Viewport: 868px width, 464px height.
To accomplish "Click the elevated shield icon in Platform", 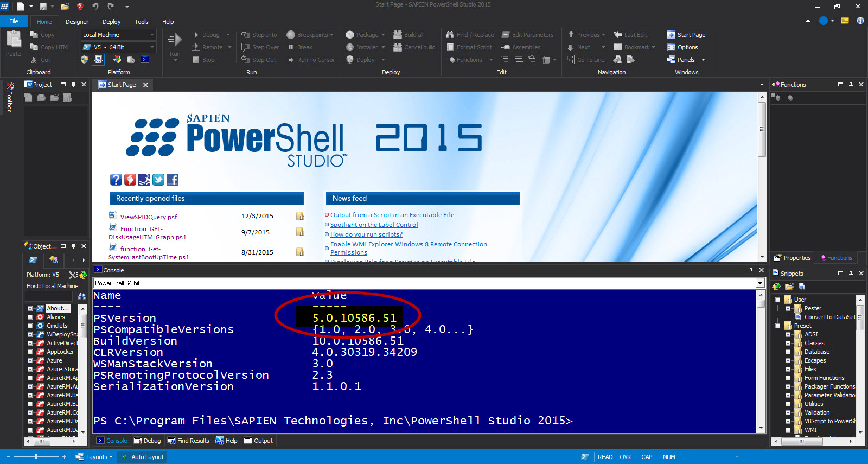I will 84,60.
